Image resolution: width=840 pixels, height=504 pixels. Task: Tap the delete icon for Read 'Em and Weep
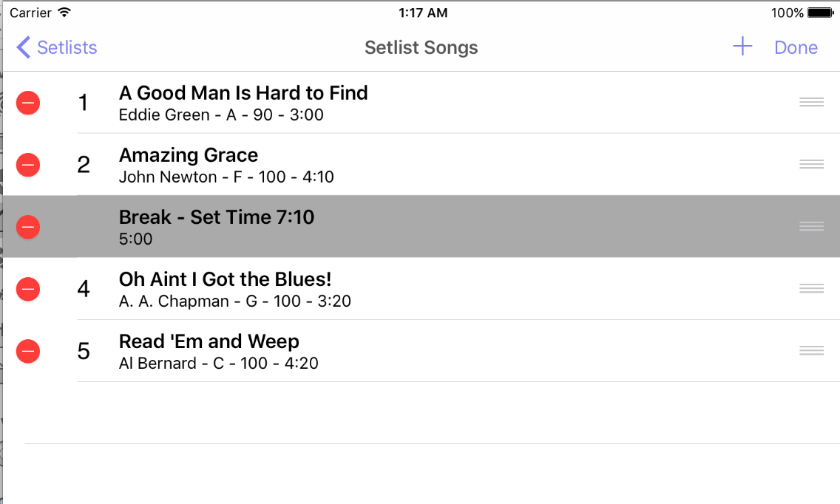[27, 351]
